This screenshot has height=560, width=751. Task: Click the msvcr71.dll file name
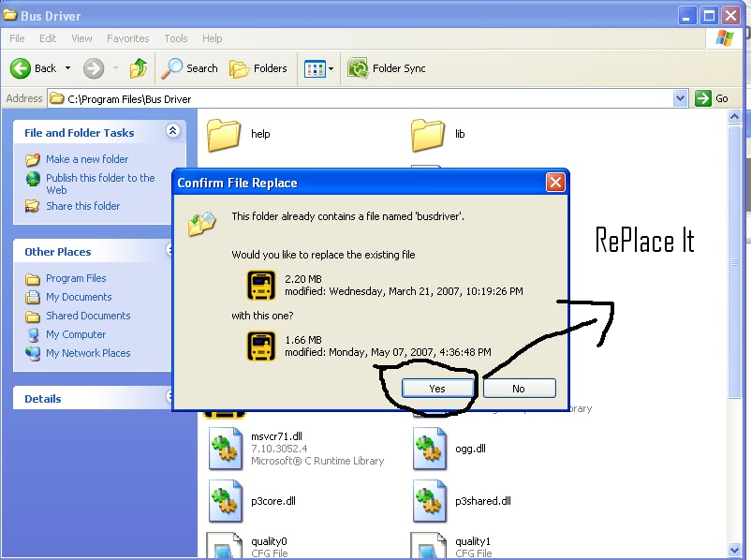pos(276,436)
